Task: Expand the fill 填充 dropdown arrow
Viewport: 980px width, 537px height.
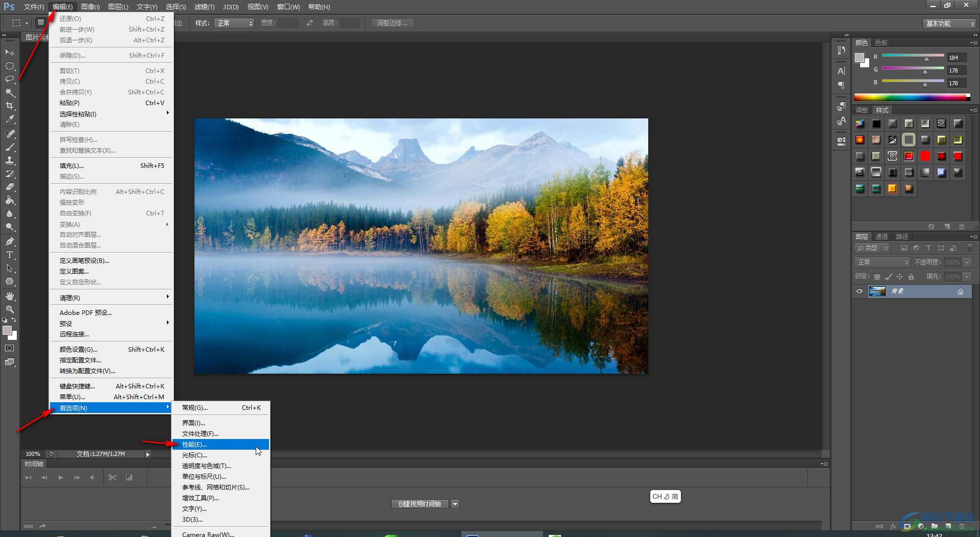Action: pos(967,277)
